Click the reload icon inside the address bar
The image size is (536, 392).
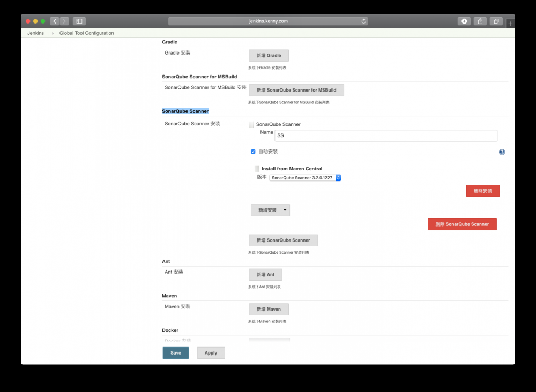[363, 21]
